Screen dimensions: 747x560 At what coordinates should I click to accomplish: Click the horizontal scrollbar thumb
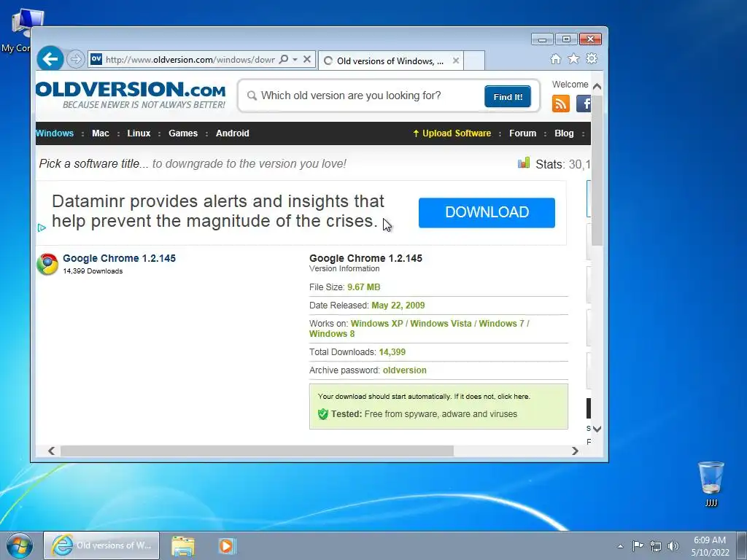pyautogui.click(x=258, y=451)
